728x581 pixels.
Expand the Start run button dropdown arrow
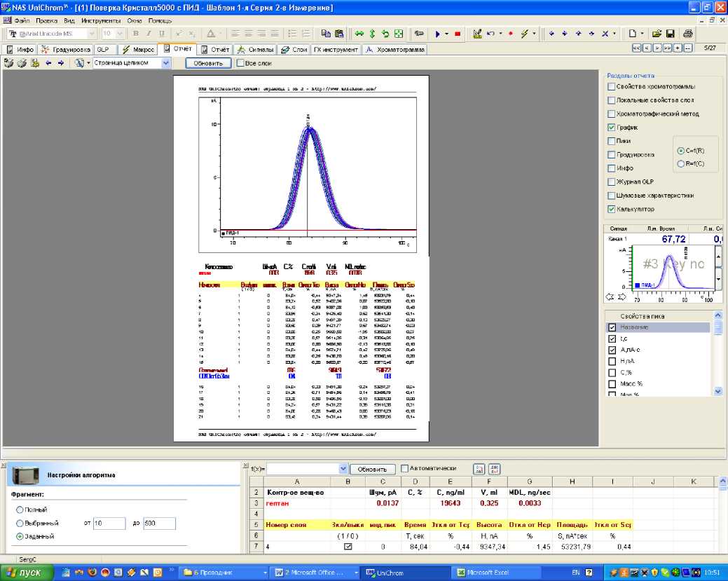(x=446, y=34)
